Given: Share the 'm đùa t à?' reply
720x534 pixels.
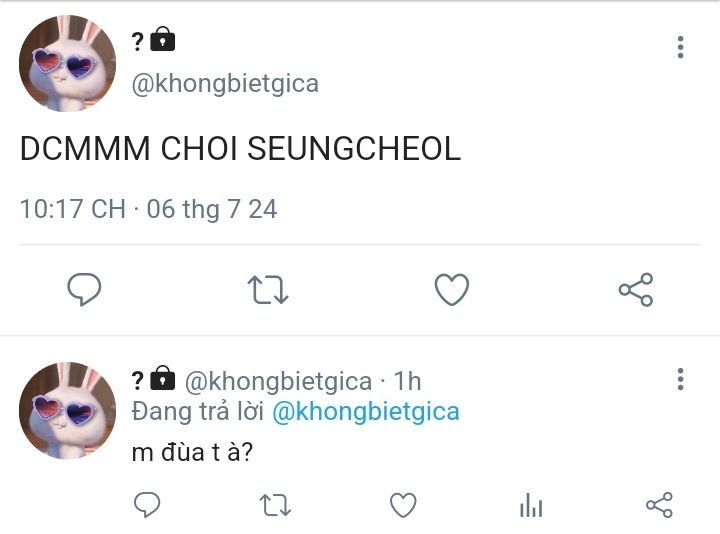Looking at the screenshot, I should [659, 506].
